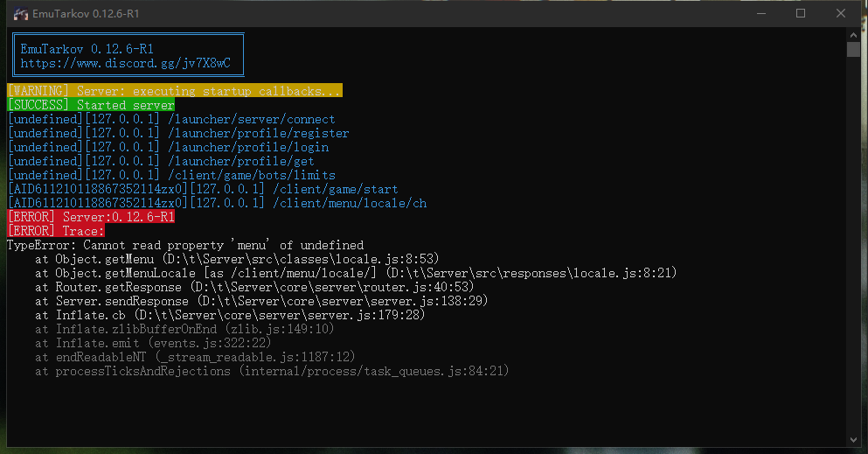Screen dimensions: 868x454
Task: Close the EmuTarkov console window
Action: 840,13
